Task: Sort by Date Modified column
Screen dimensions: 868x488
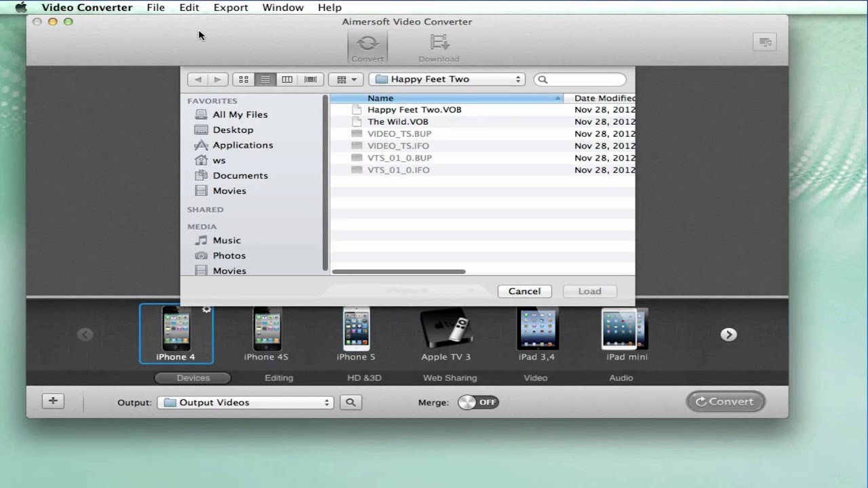Action: 601,98
